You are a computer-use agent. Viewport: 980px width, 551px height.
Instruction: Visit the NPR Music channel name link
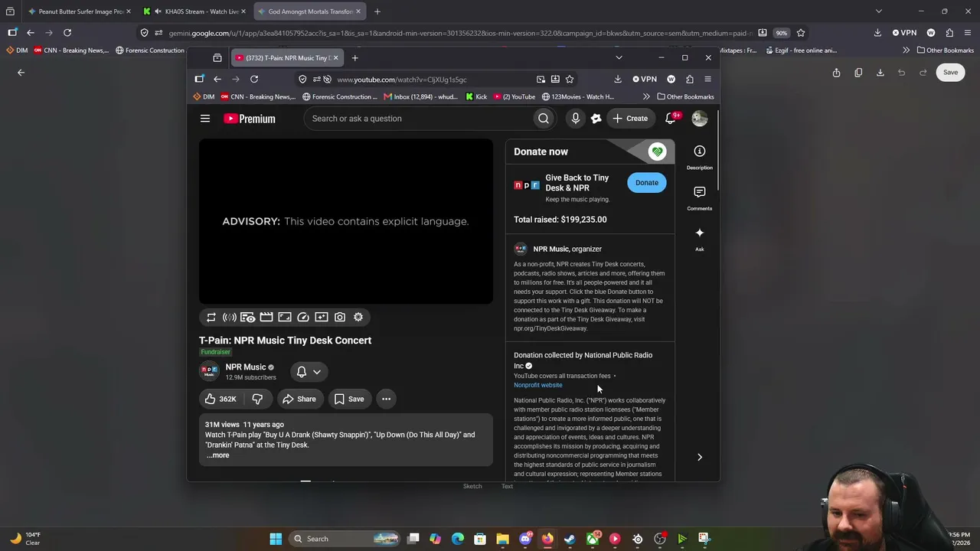pos(246,367)
